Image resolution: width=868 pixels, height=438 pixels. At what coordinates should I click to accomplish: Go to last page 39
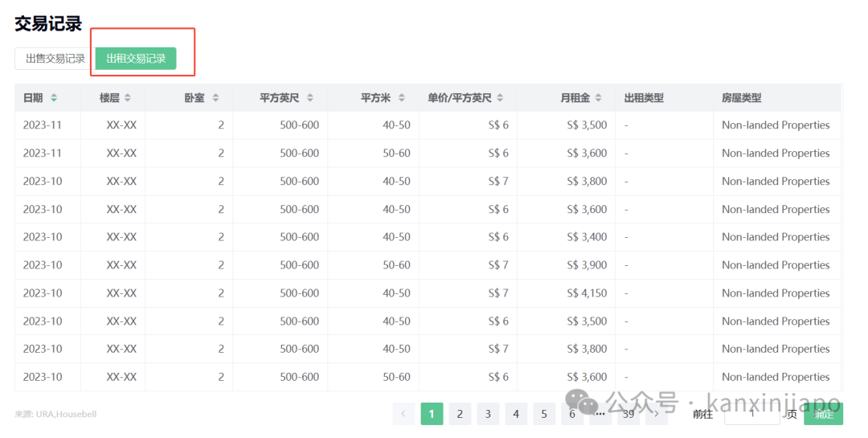tap(628, 414)
